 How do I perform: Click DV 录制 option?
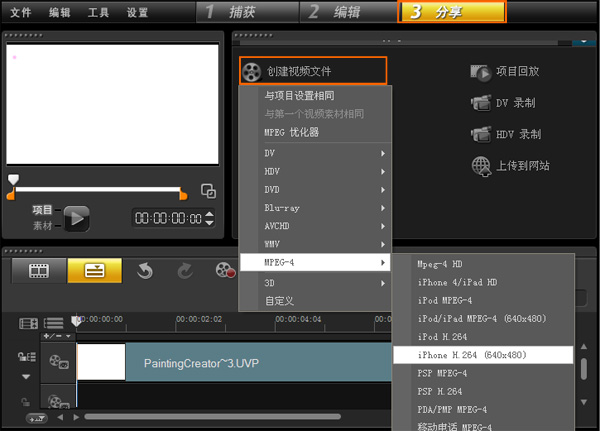pyautogui.click(x=503, y=103)
